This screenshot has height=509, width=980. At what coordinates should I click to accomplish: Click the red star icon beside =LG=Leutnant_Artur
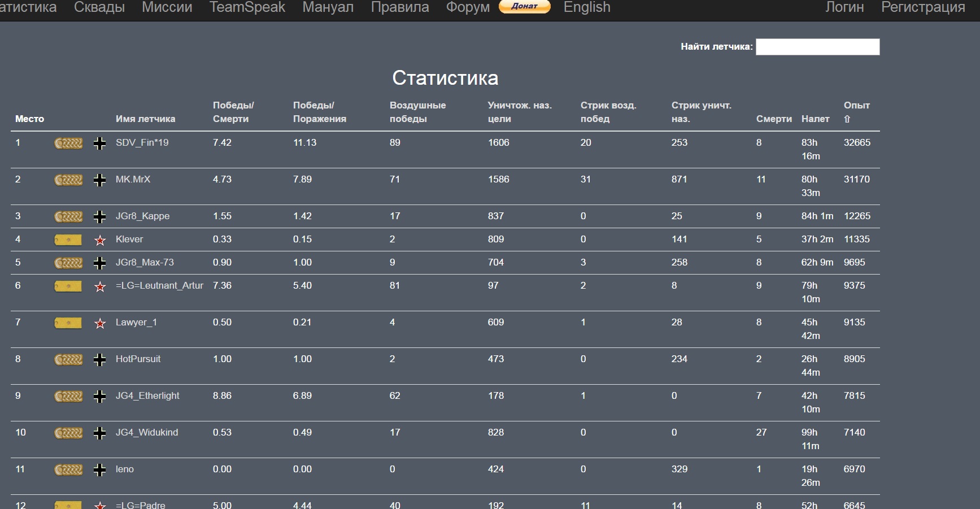tap(100, 287)
